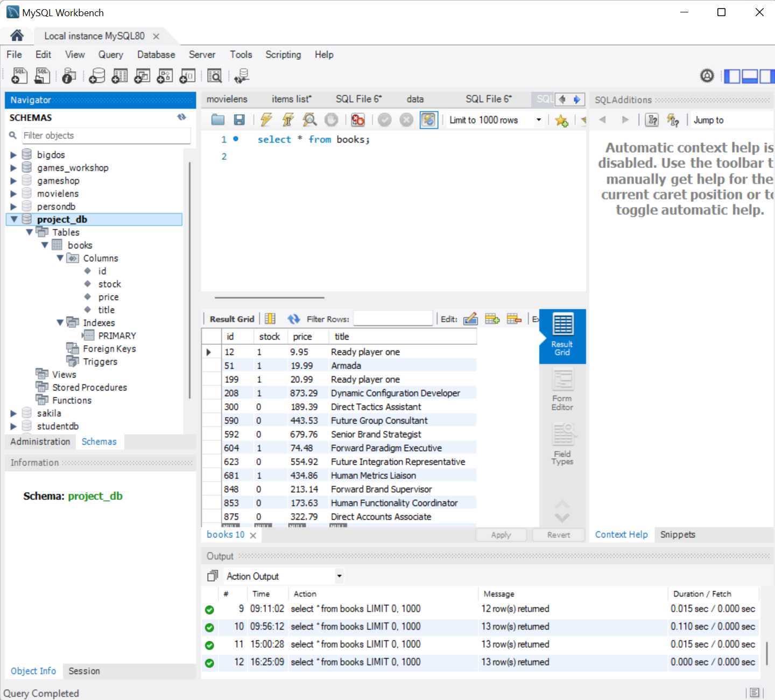This screenshot has width=775, height=700.
Task: Create a new SQL tab for executing queries
Action: 19,75
